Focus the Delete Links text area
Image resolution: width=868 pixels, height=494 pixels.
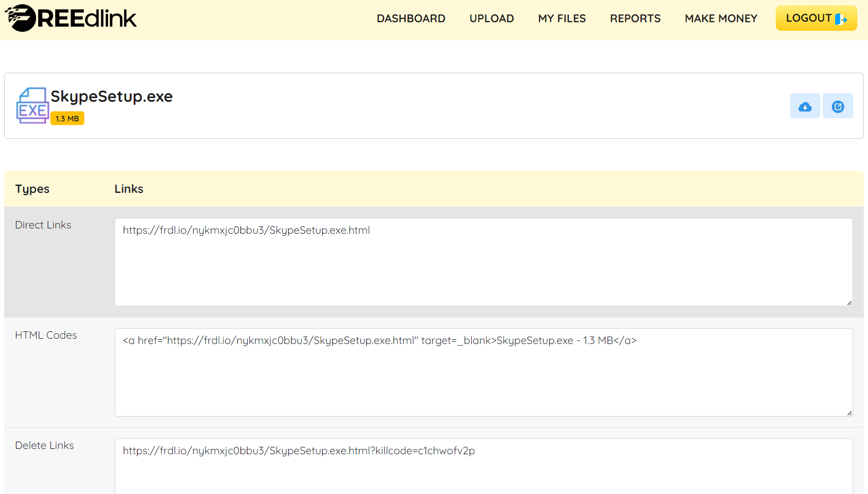click(x=483, y=466)
